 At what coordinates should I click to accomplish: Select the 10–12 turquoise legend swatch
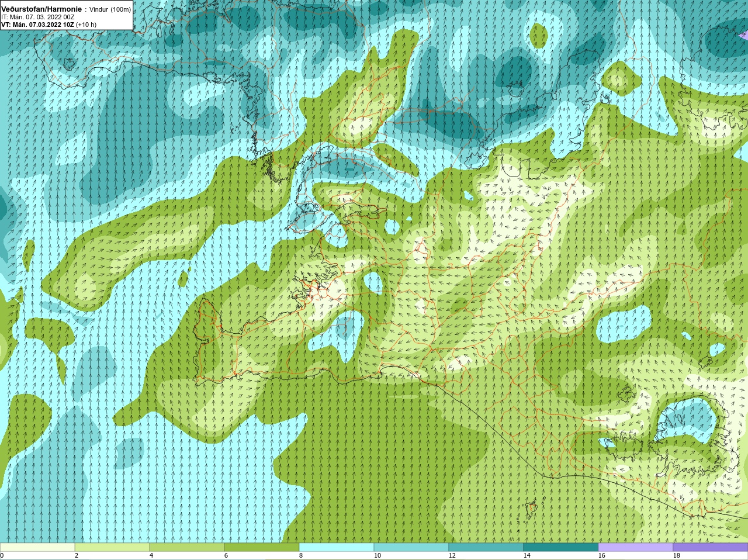pos(411,547)
